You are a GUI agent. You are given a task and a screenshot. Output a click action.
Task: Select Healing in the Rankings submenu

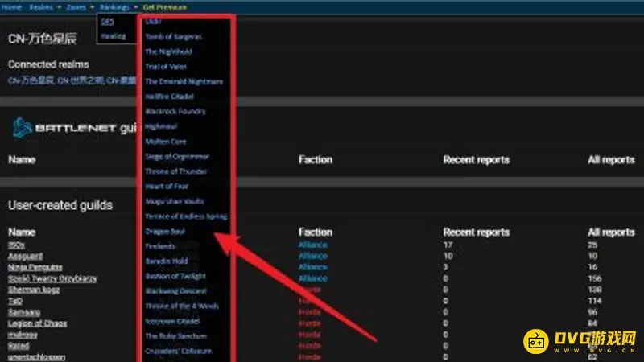click(x=114, y=36)
